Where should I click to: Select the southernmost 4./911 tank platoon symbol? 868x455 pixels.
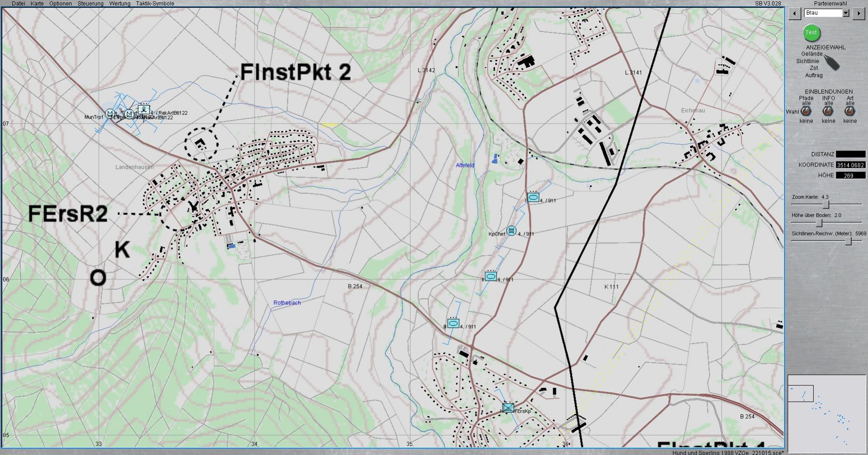[x=453, y=323]
